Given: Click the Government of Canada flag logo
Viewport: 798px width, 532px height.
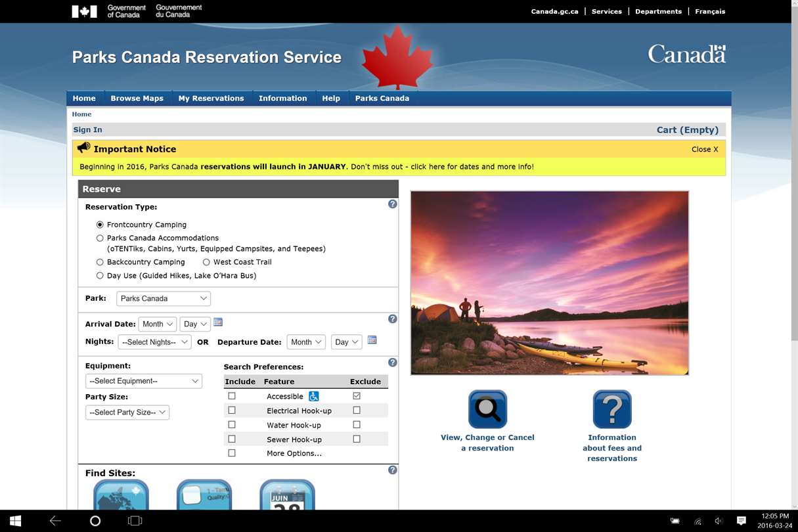Looking at the screenshot, I should tap(84, 11).
